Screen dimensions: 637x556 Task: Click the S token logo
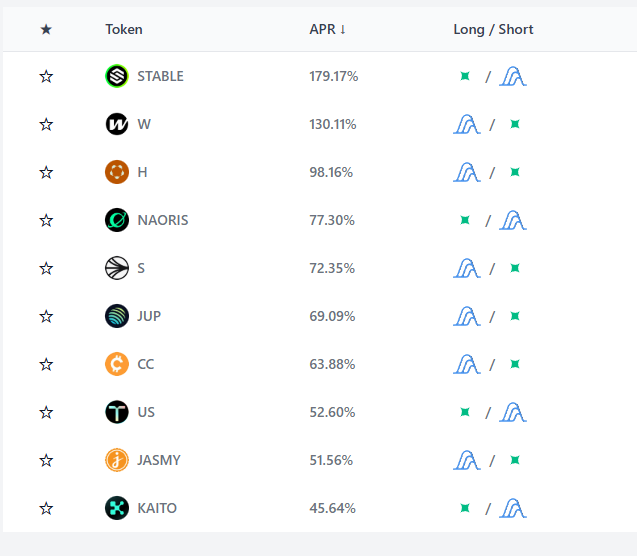[117, 268]
